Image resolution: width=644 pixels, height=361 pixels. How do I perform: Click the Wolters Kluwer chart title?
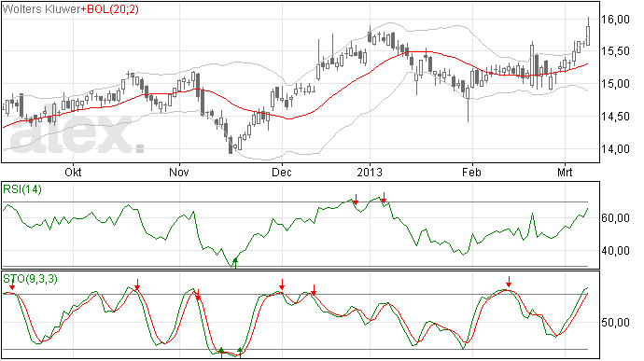41,9
